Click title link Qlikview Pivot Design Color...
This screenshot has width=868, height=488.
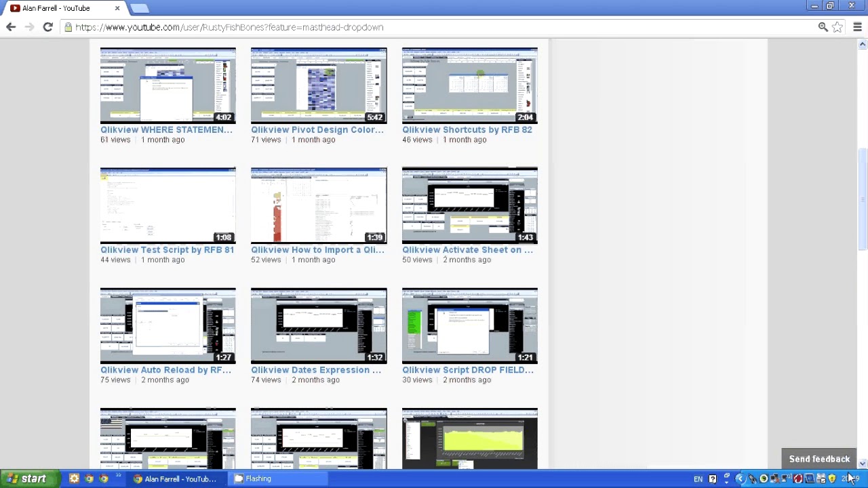pos(317,129)
